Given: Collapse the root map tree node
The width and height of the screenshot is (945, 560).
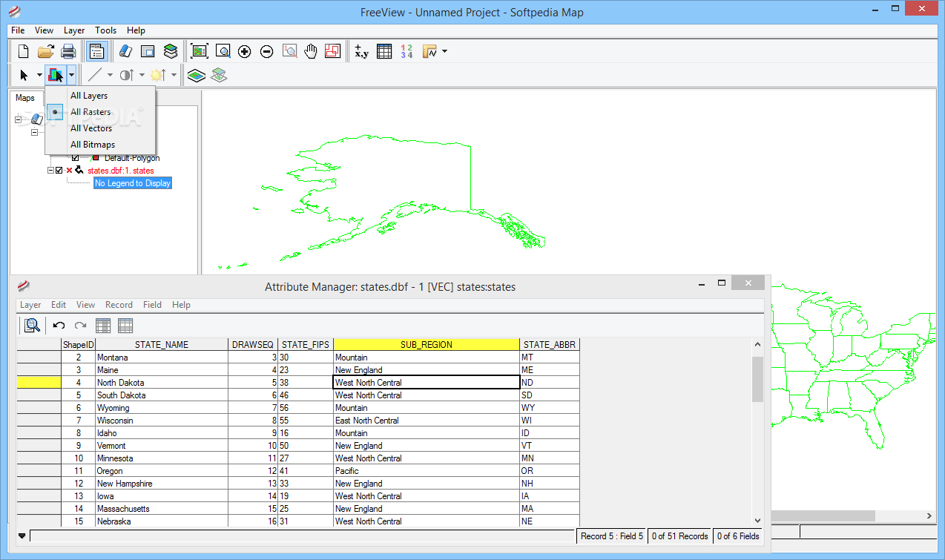Looking at the screenshot, I should coord(19,119).
